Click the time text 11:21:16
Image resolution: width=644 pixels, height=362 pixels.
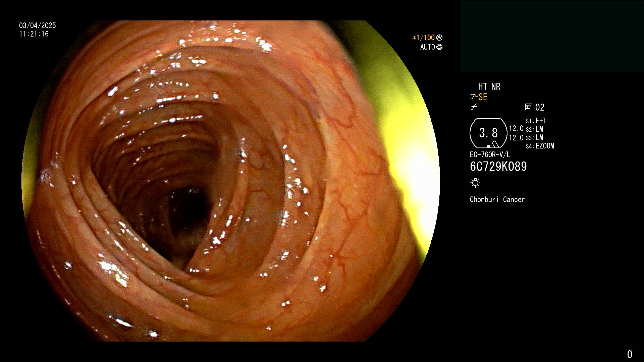tap(34, 34)
